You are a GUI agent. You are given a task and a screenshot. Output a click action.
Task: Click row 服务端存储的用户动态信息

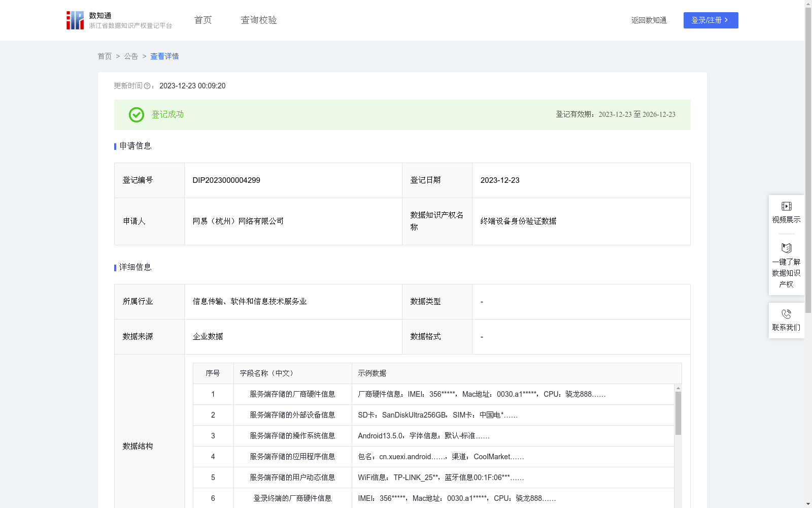tap(433, 478)
